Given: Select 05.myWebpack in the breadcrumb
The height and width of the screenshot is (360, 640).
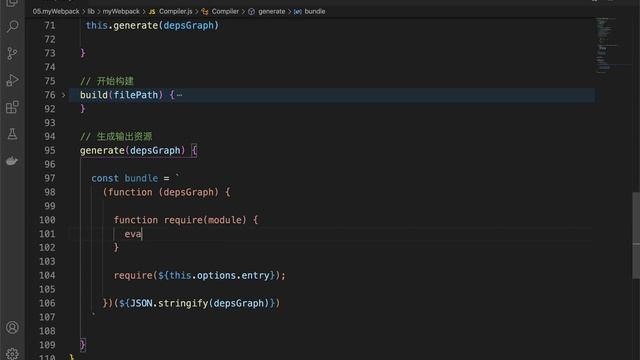Looking at the screenshot, I should click(56, 11).
